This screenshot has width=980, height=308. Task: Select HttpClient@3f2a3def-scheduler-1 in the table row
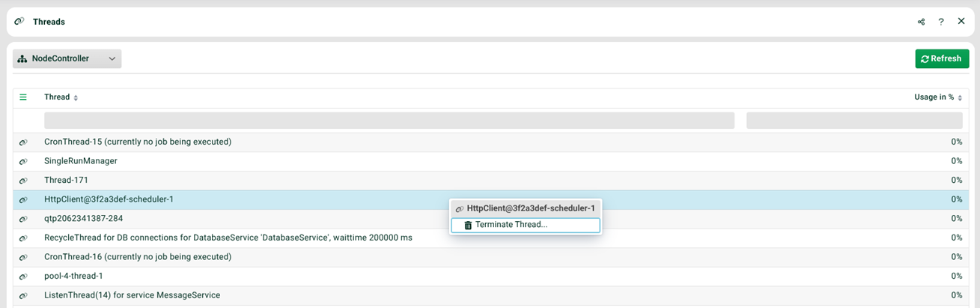pos(109,199)
